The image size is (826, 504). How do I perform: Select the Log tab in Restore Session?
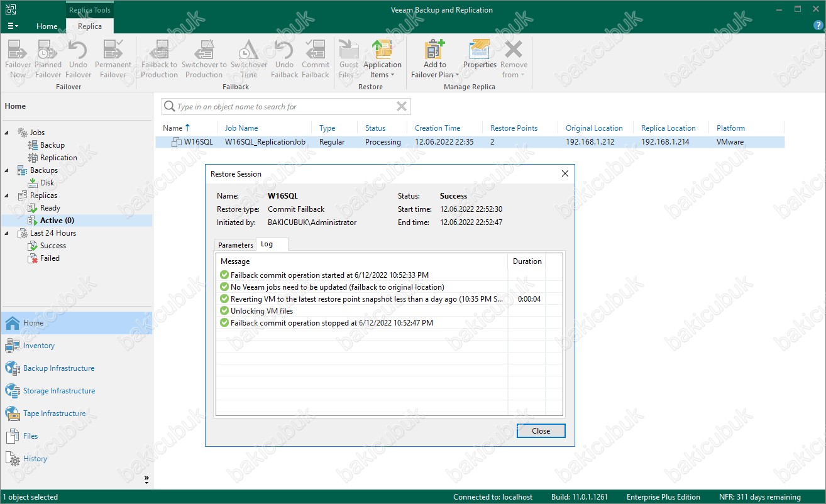267,244
